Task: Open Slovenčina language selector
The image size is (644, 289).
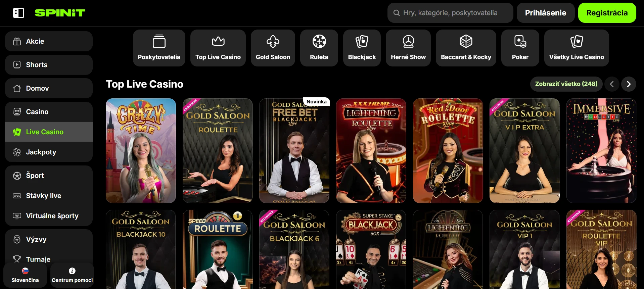Action: click(x=25, y=275)
